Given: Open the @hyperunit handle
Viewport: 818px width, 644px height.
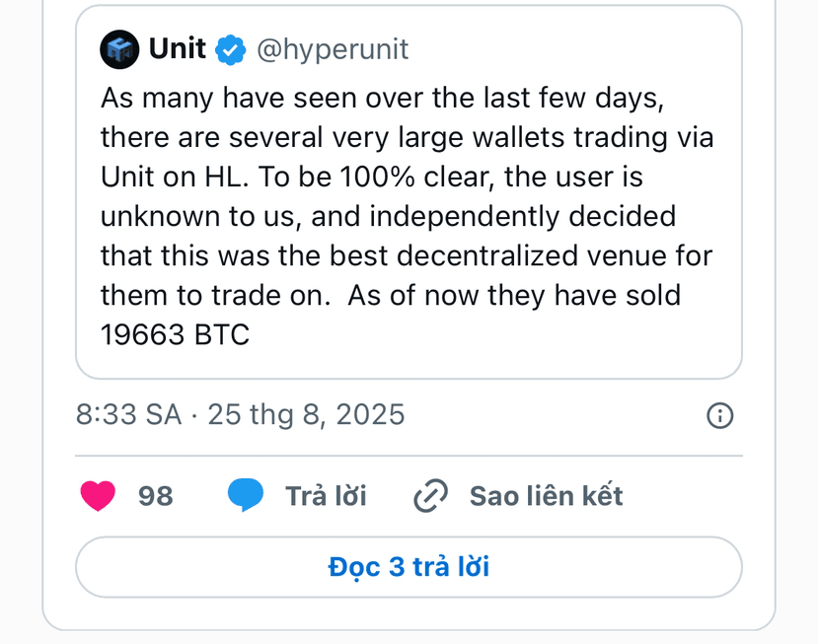Looking at the screenshot, I should coord(333,50).
